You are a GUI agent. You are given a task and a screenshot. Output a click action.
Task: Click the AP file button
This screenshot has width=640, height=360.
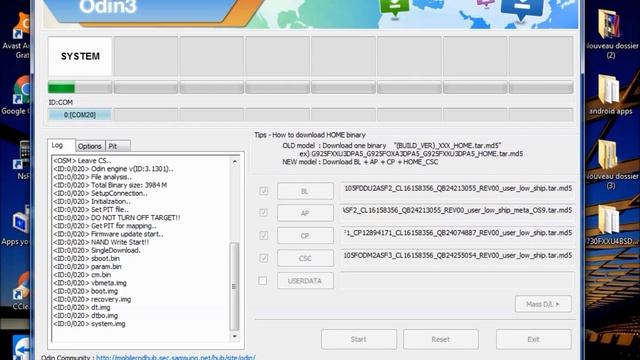(x=305, y=213)
